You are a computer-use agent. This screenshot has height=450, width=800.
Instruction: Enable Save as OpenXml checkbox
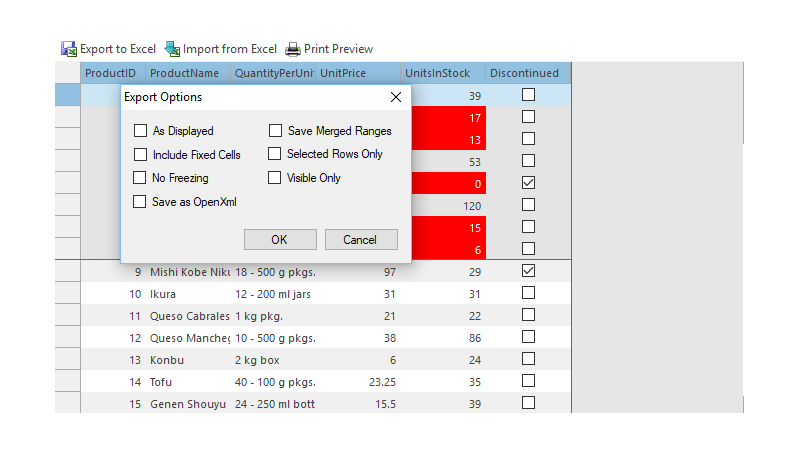tap(139, 202)
